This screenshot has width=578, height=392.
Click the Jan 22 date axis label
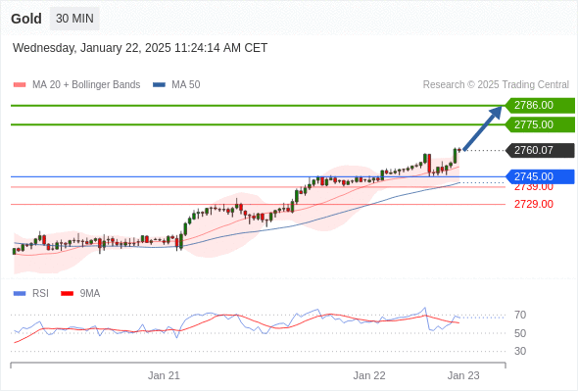pos(369,375)
